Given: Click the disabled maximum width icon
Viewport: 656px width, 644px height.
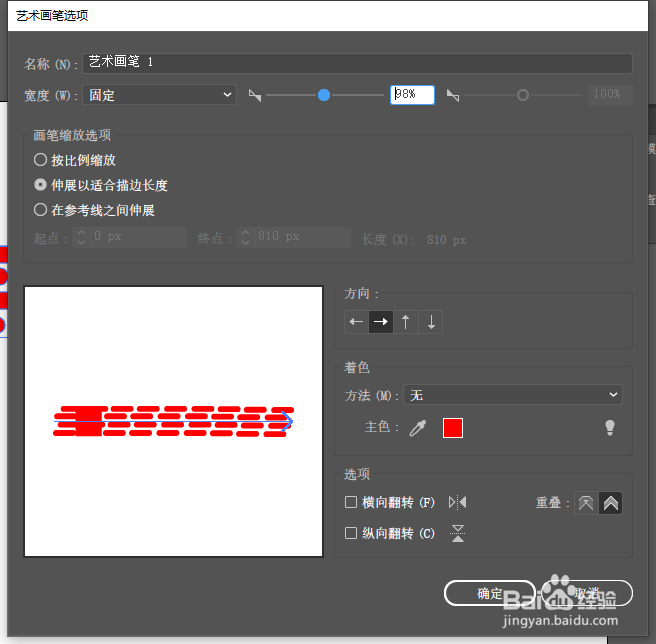Looking at the screenshot, I should pyautogui.click(x=453, y=95).
